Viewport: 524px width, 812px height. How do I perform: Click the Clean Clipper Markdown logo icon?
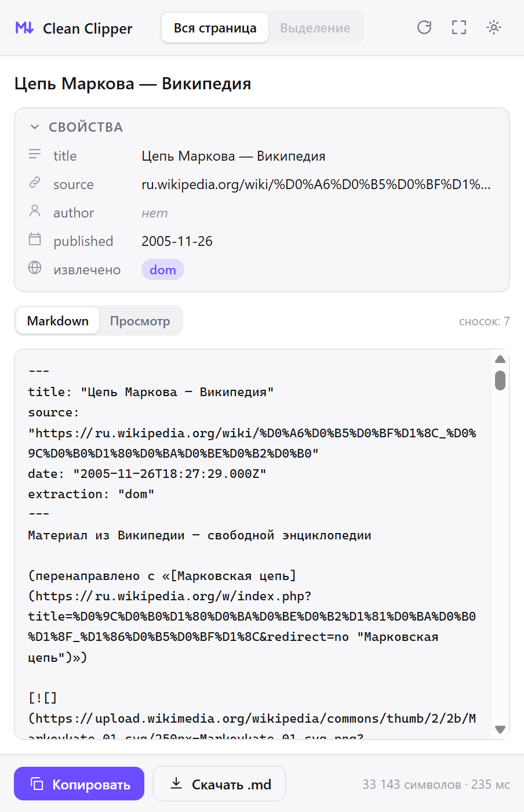24,28
